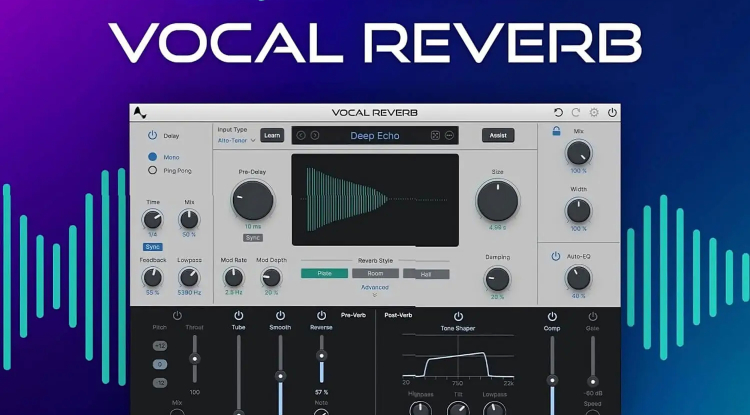Screen dimensions: 750x415
Task: Click the redo arrow icon
Action: 576,113
